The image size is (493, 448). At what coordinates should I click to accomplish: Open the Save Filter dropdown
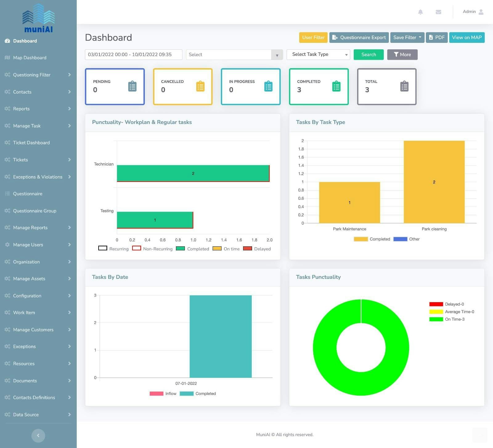(407, 37)
